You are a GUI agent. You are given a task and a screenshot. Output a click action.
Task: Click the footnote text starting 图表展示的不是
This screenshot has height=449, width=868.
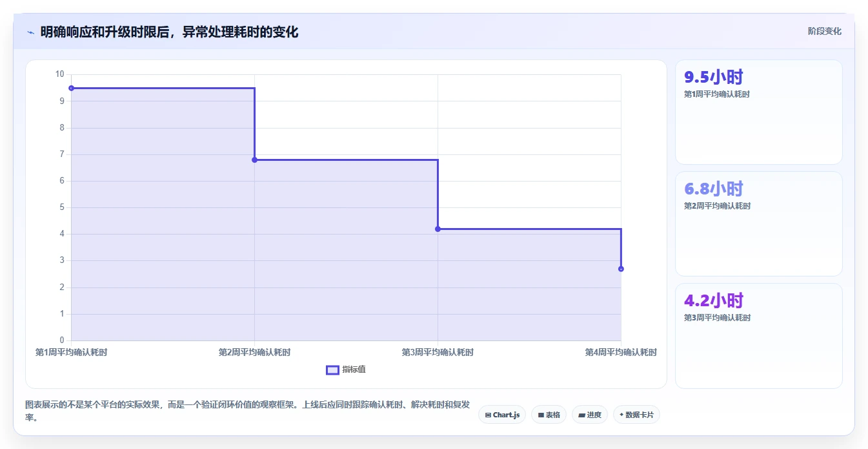[x=248, y=411]
